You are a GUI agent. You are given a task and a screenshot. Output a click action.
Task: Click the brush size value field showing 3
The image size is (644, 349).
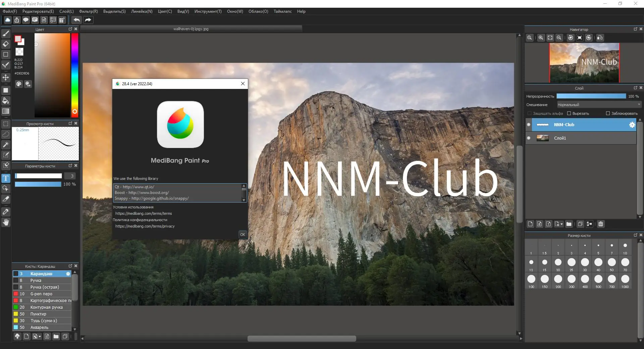(x=70, y=176)
